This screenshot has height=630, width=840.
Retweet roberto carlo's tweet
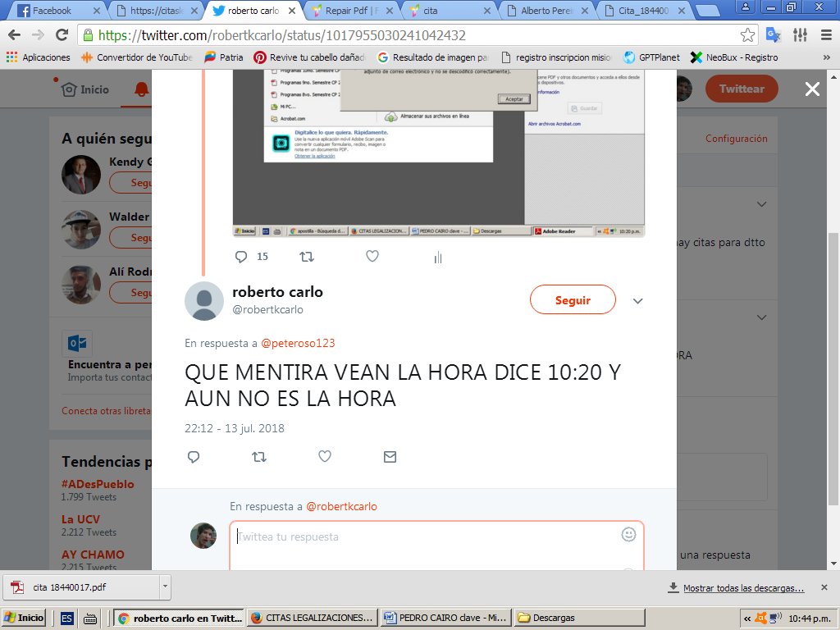(259, 457)
